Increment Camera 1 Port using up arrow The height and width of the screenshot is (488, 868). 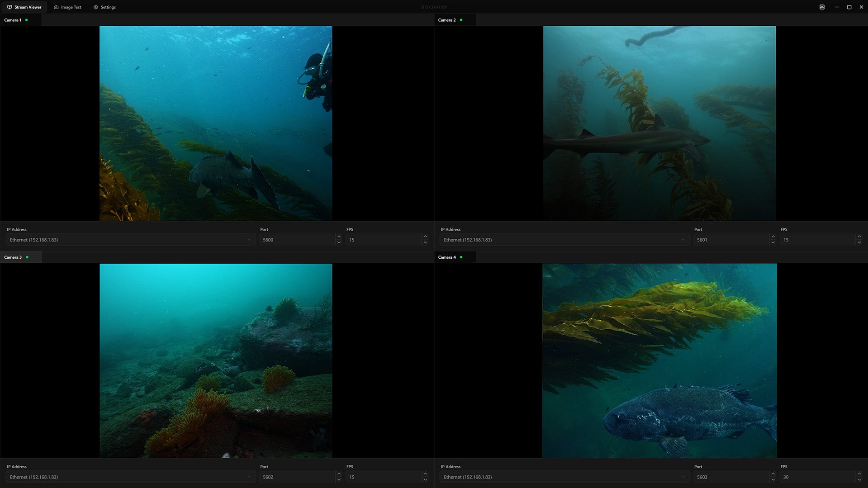click(339, 236)
